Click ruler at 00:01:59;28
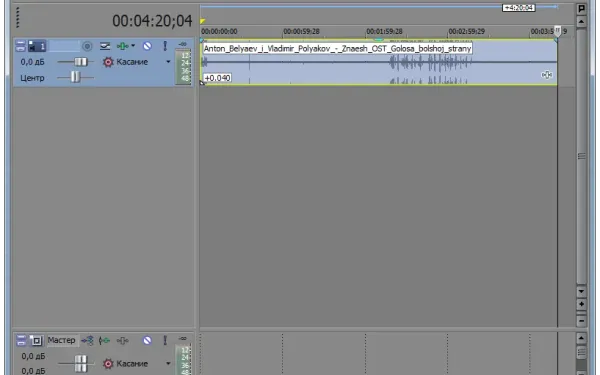Viewport: 600px width, 375px height. [x=384, y=31]
